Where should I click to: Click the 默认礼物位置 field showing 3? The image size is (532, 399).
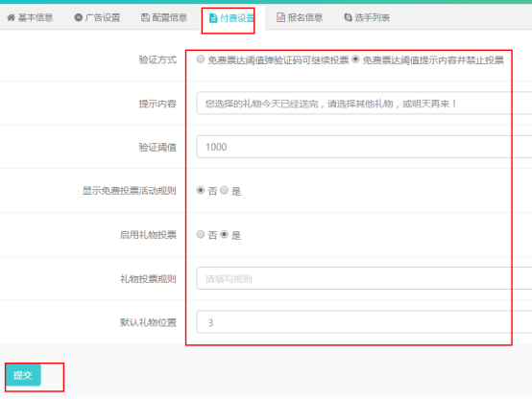(x=364, y=322)
